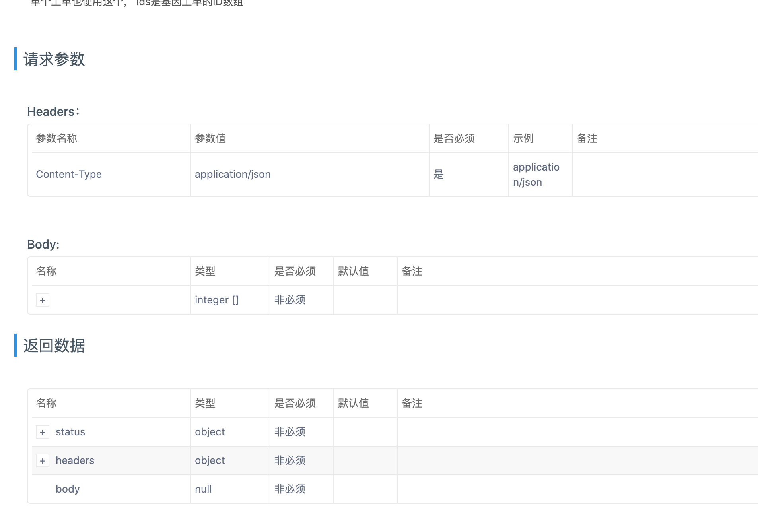The image size is (758, 532).
Task: Click 名称 header in 返回数据 table
Action: pos(46,403)
